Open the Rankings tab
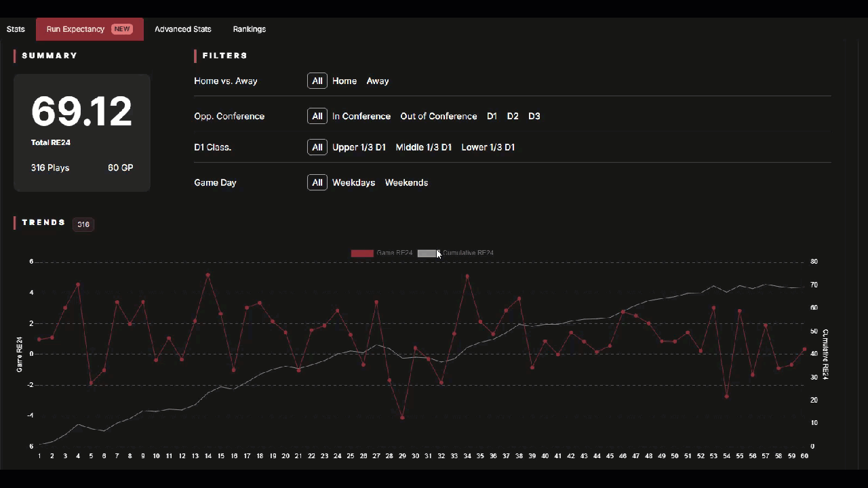The image size is (868, 488). point(250,29)
